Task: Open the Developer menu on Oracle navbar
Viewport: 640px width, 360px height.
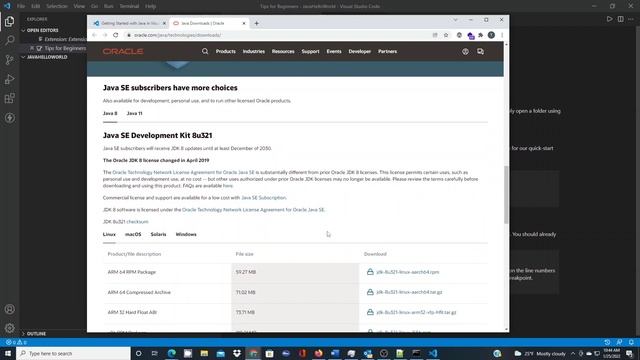Action: [x=360, y=51]
